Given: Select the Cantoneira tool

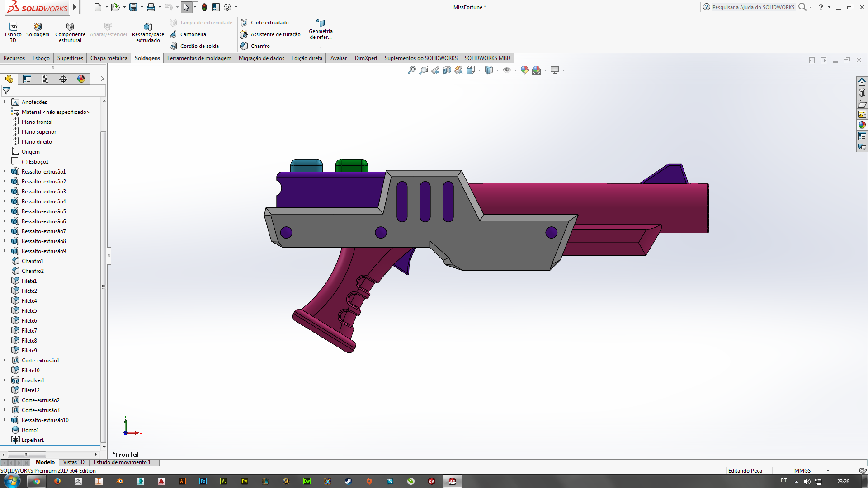Looking at the screenshot, I should click(188, 34).
